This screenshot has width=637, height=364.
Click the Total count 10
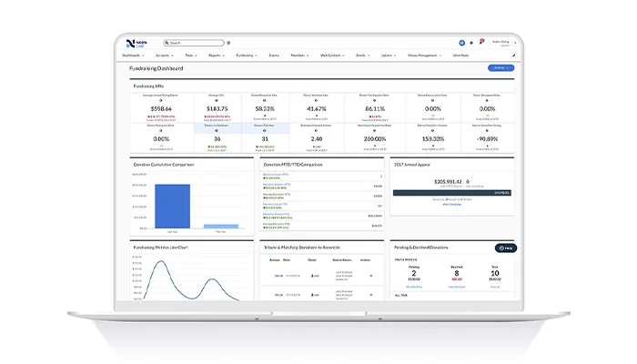pos(495,273)
